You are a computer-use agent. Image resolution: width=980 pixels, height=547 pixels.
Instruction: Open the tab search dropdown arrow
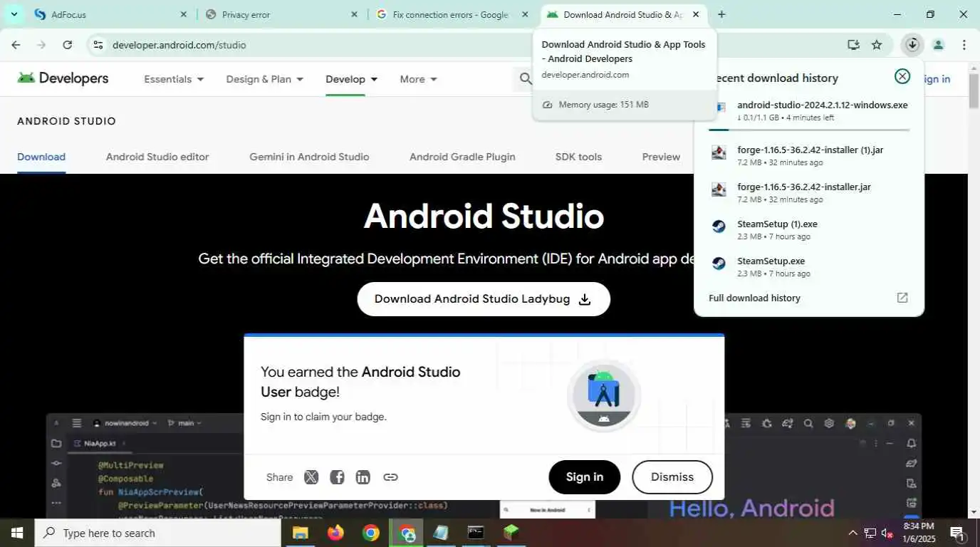(x=14, y=14)
